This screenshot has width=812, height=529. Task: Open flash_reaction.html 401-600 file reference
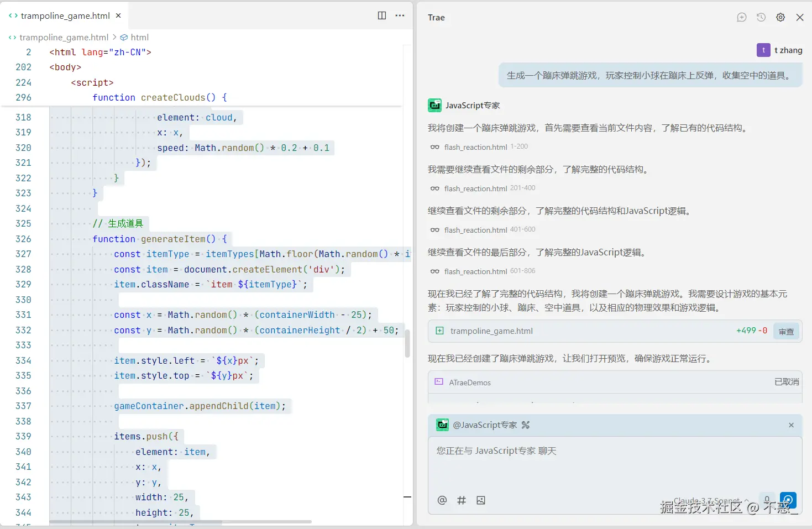483,230
